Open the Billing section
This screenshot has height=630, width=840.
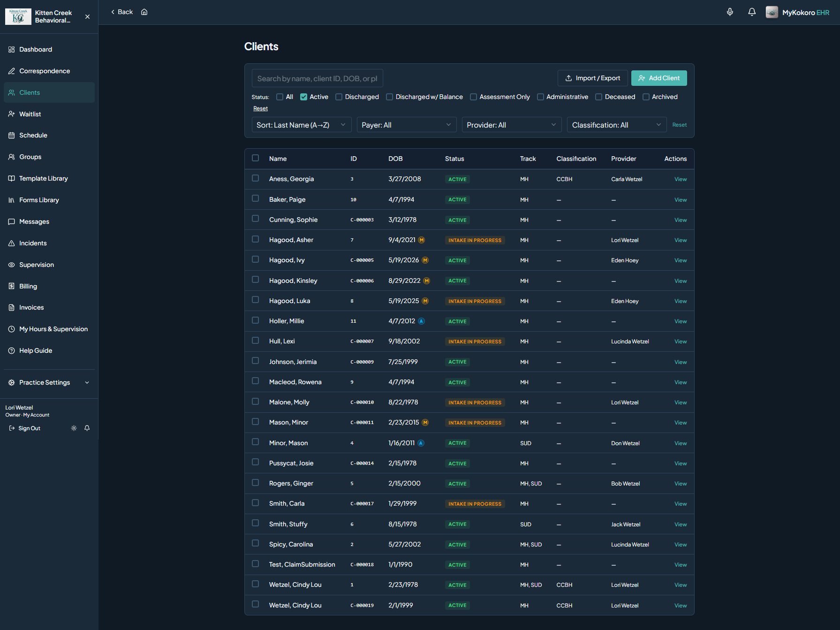49,286
